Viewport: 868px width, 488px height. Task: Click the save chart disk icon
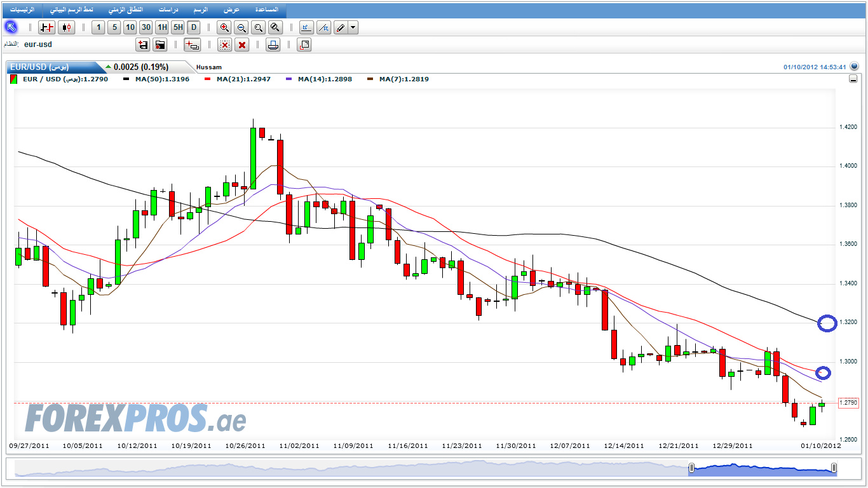pos(143,44)
